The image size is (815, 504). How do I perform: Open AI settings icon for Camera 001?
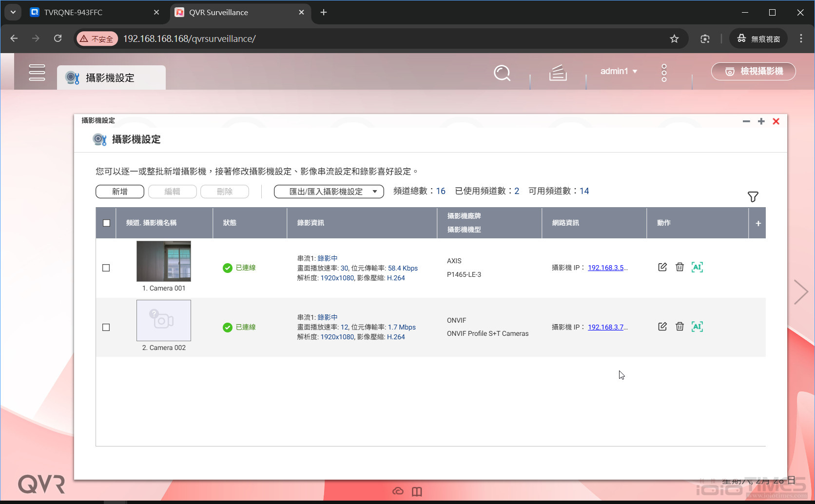tap(697, 267)
